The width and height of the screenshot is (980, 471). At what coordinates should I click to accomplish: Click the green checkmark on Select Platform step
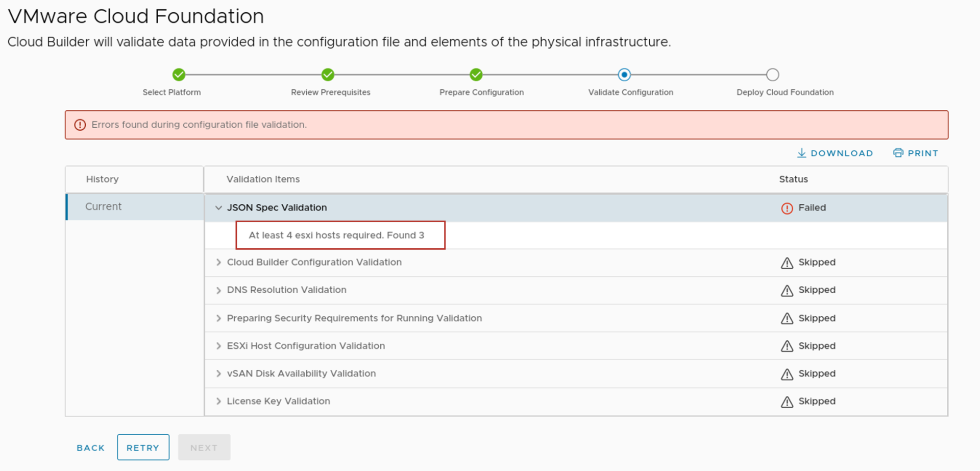tap(179, 75)
